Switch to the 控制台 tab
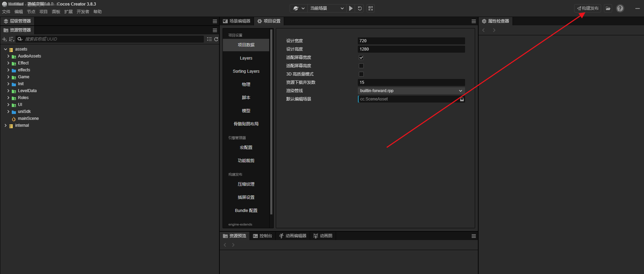 click(x=263, y=236)
